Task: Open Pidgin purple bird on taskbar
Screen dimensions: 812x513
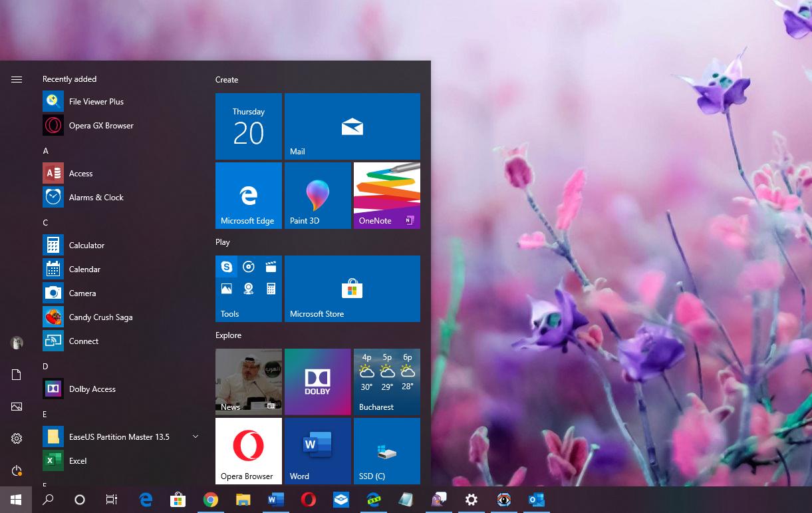Action: (x=439, y=500)
